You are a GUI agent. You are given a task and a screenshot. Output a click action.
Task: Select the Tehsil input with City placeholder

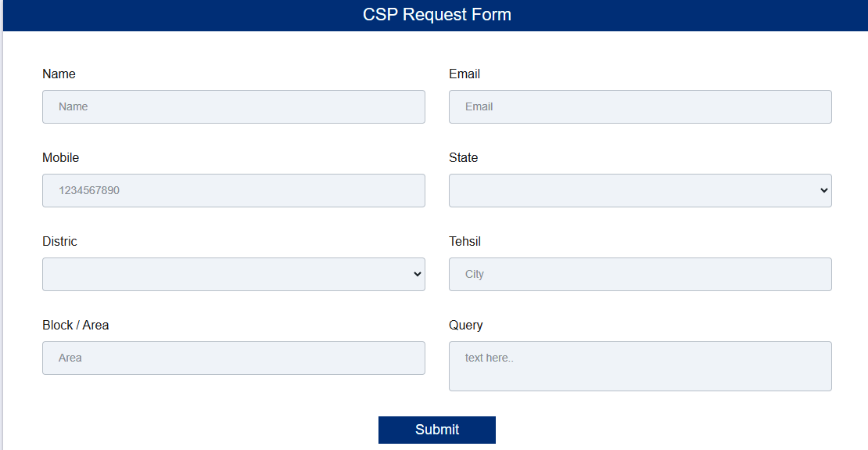[640, 274]
